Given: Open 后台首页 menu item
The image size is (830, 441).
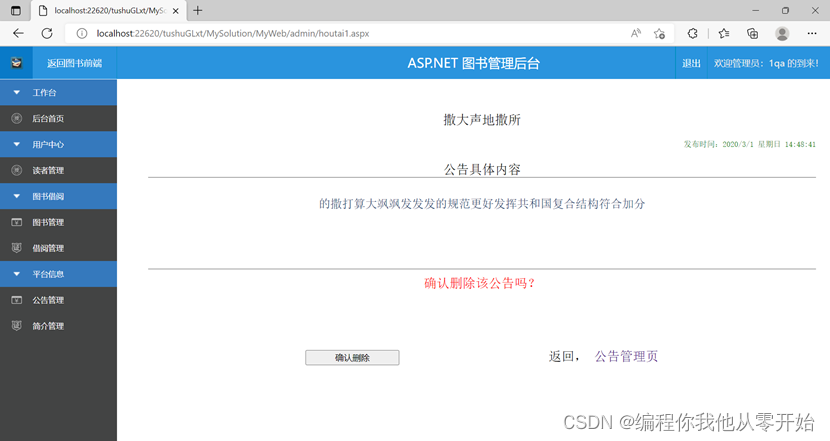Looking at the screenshot, I should point(58,119).
